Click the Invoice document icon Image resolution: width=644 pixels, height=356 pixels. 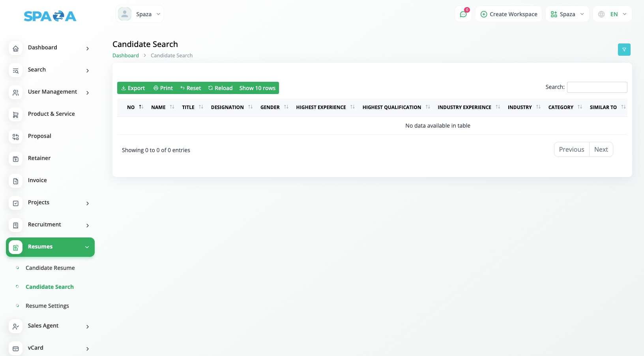[16, 181]
